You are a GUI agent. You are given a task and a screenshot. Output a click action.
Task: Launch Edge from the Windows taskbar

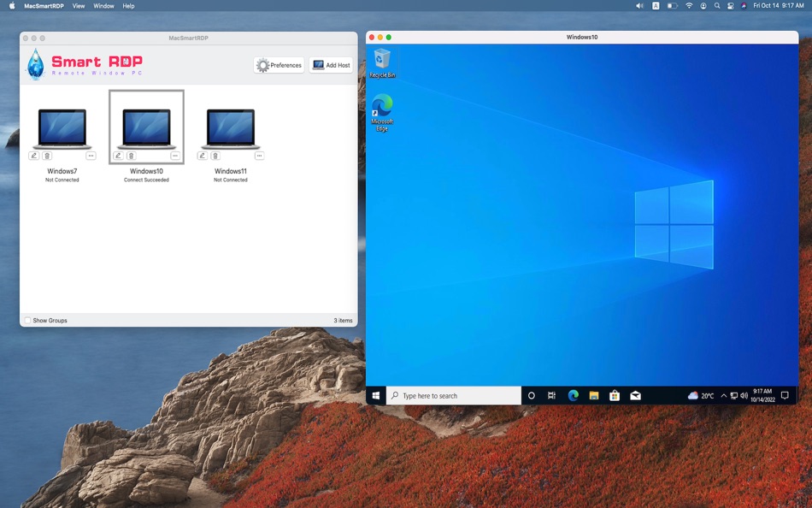573,395
